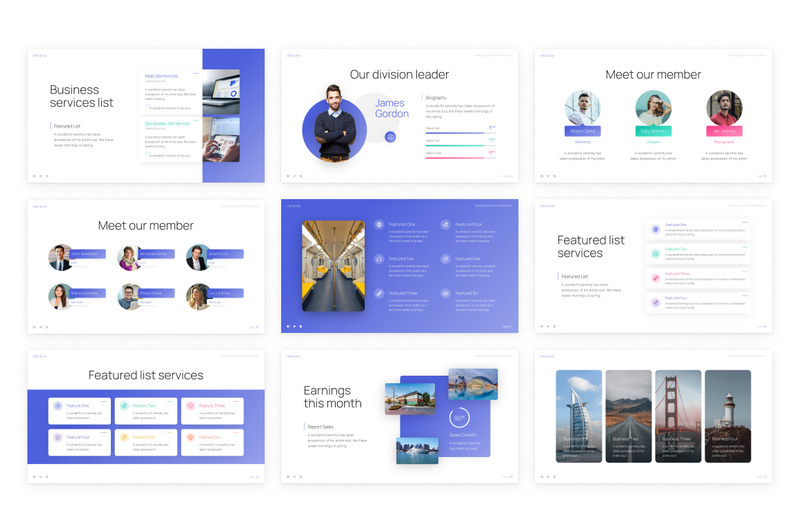Select the mountain road photo

[629, 416]
